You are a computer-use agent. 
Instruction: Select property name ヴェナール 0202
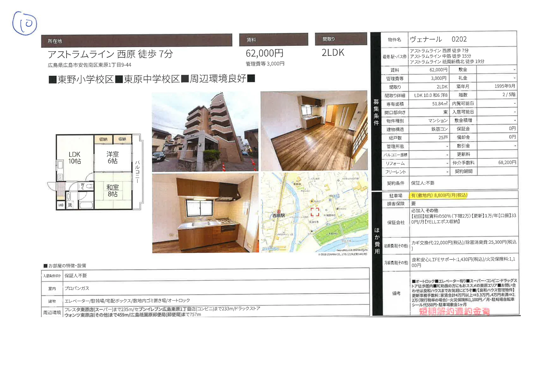438,39
